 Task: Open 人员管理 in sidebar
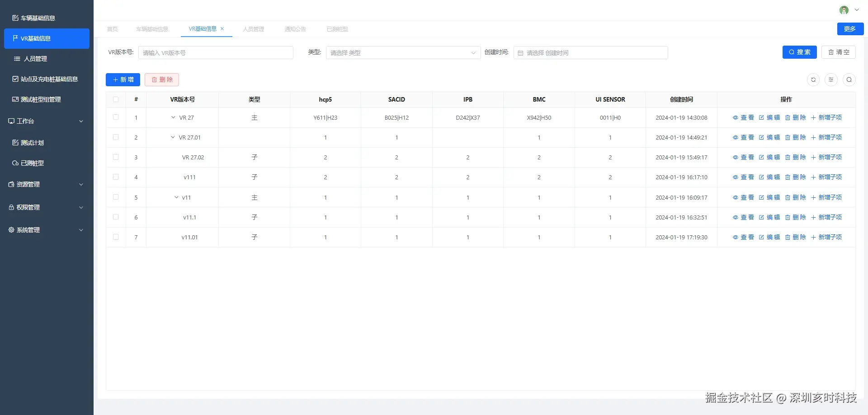pyautogui.click(x=47, y=59)
